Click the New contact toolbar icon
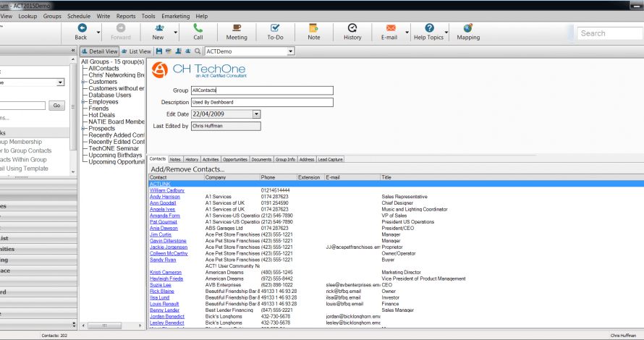The height and width of the screenshot is (340, 644). tap(159, 28)
